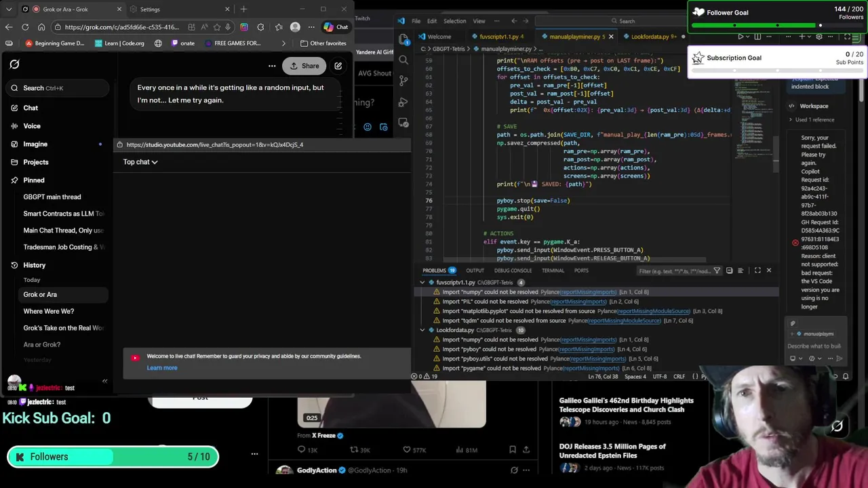Go to browser home page

(x=41, y=27)
